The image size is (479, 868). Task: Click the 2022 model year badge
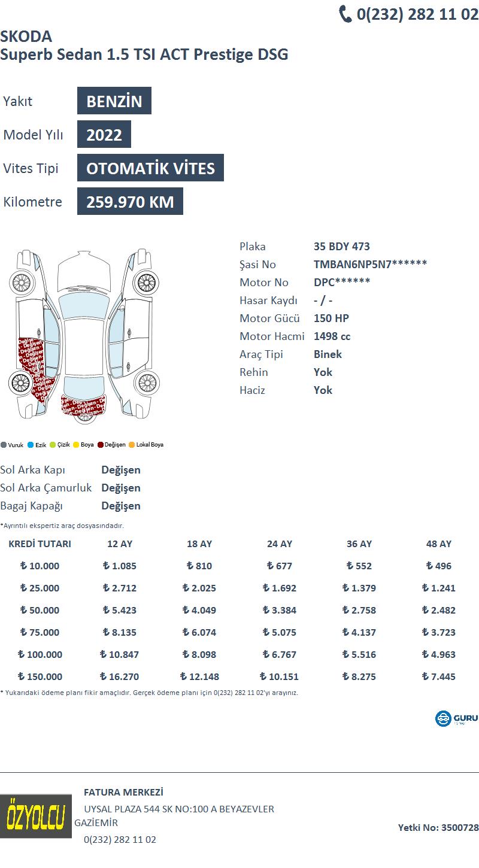pyautogui.click(x=104, y=134)
